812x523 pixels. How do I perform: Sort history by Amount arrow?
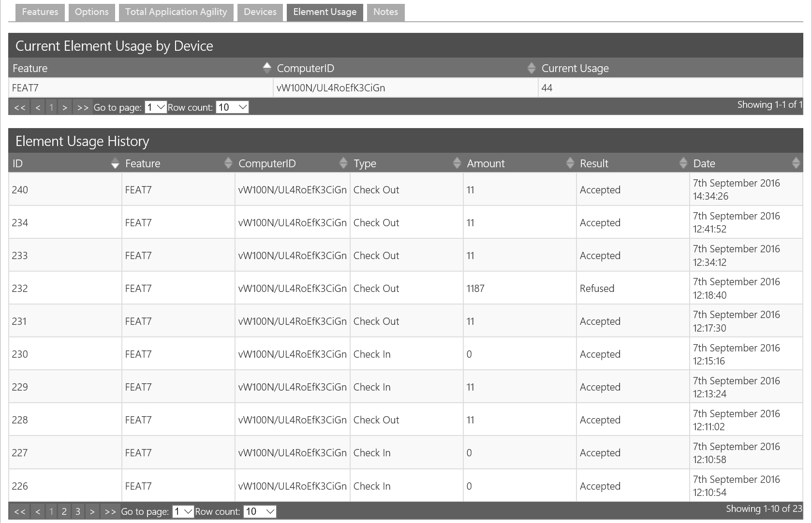point(570,163)
